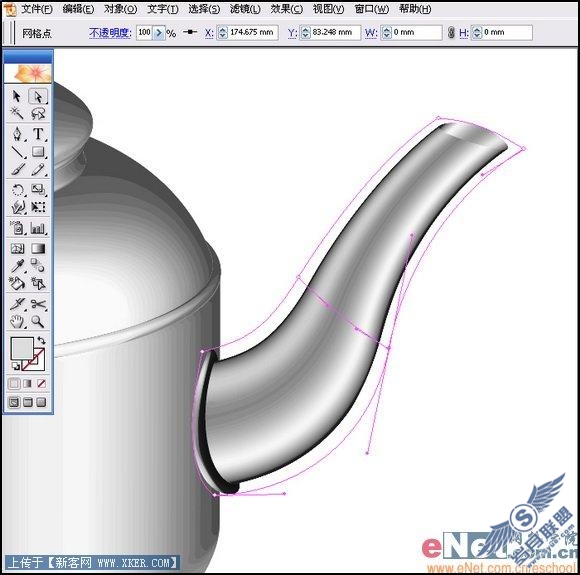Click the Adobe Online flower image

(28, 73)
